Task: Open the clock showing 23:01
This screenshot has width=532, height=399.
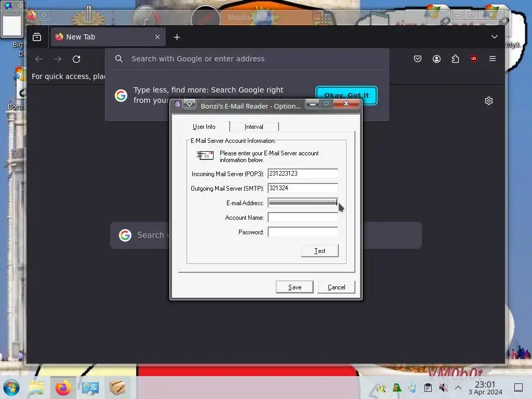Action: click(x=485, y=388)
